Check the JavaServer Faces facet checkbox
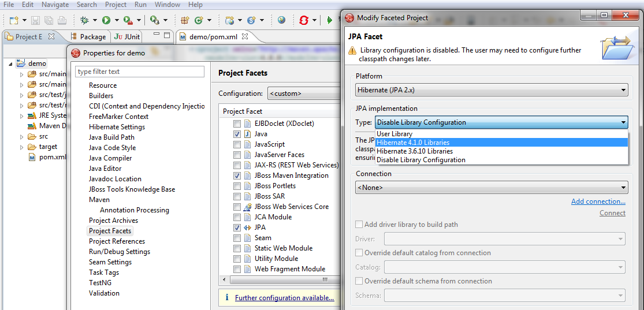Image resolution: width=644 pixels, height=310 pixels. (x=237, y=155)
